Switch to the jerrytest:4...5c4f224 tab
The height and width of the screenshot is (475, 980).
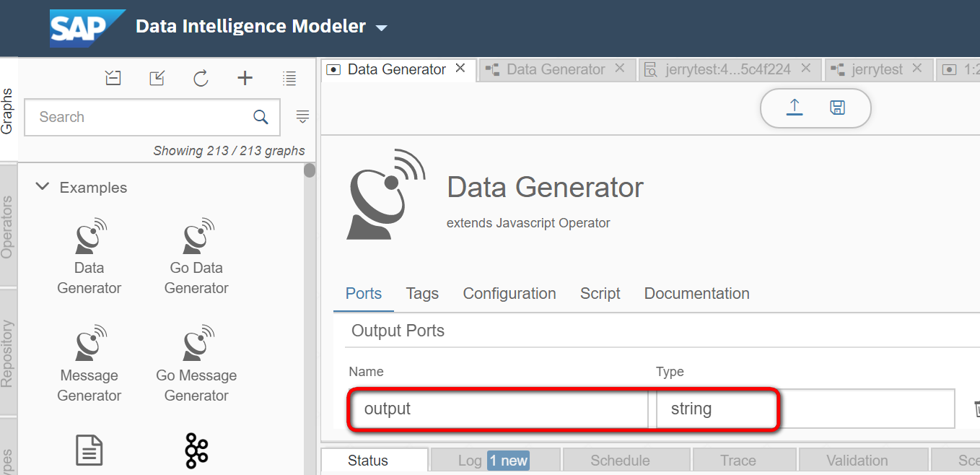coord(727,69)
